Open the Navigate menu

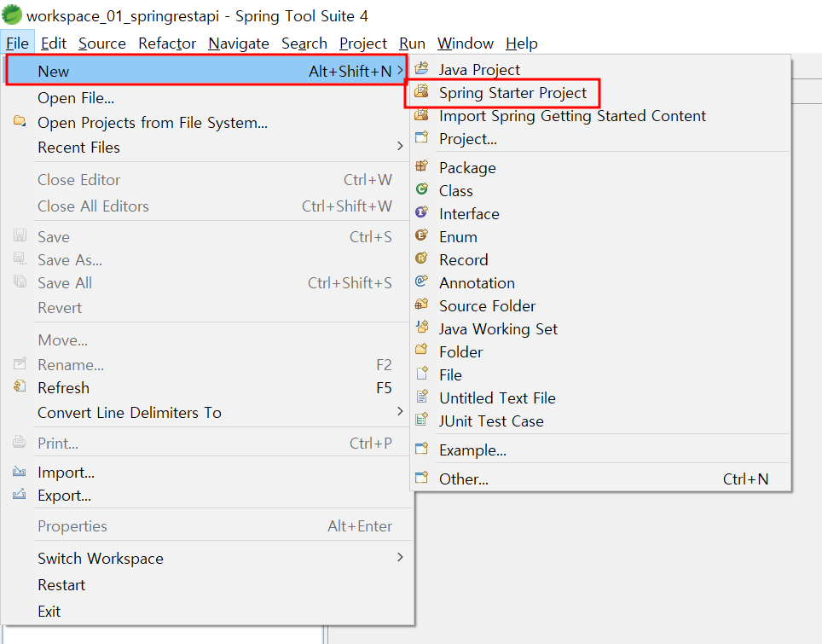[x=239, y=43]
